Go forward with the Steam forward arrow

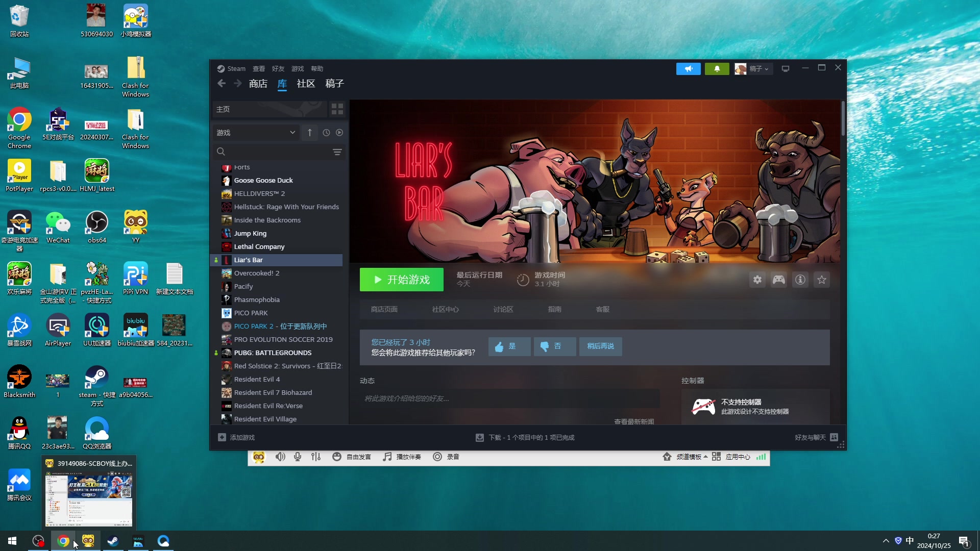tap(237, 84)
